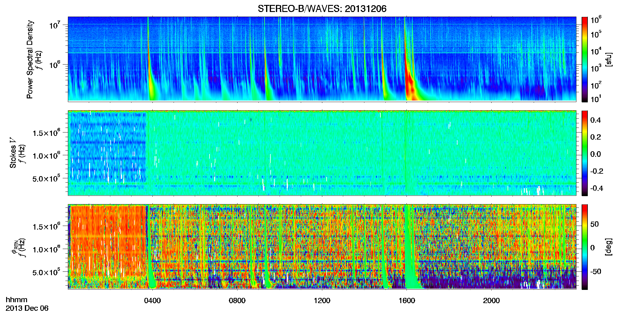The width and height of the screenshot is (644, 332).
Task: Click the -0.4 label on Stokes colorbar
Action: [x=597, y=188]
